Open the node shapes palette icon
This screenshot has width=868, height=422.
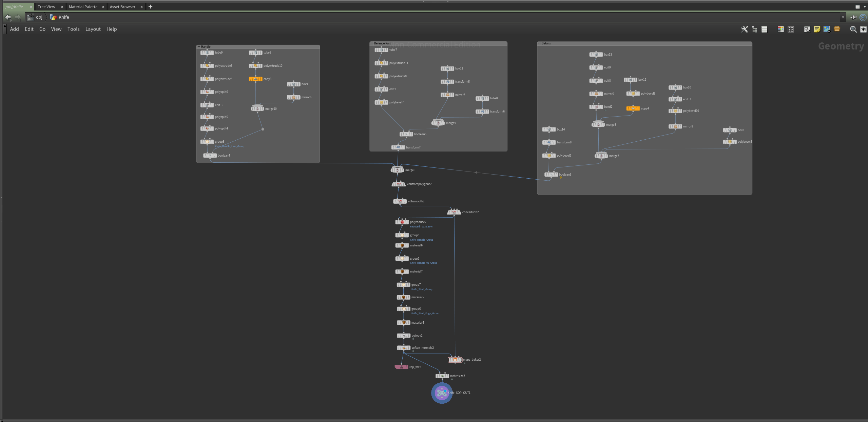791,29
